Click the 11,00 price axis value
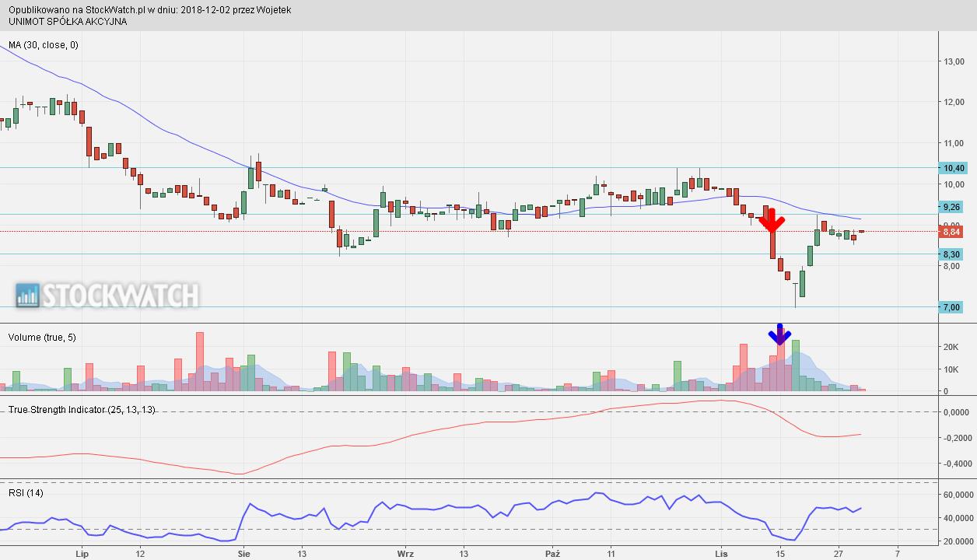This screenshot has height=560, width=977. point(954,144)
